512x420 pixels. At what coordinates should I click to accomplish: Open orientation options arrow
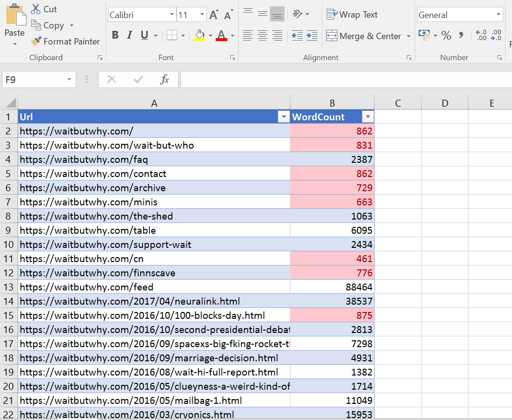[307, 14]
